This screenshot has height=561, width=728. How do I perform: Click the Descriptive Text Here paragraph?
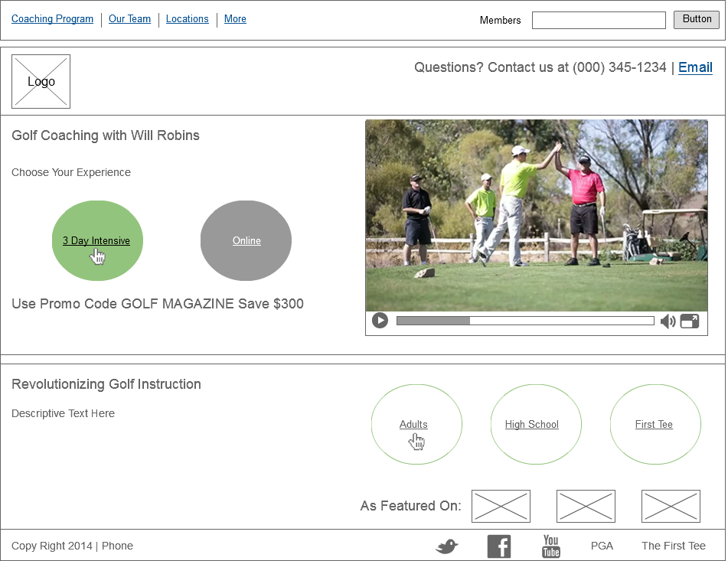(63, 413)
